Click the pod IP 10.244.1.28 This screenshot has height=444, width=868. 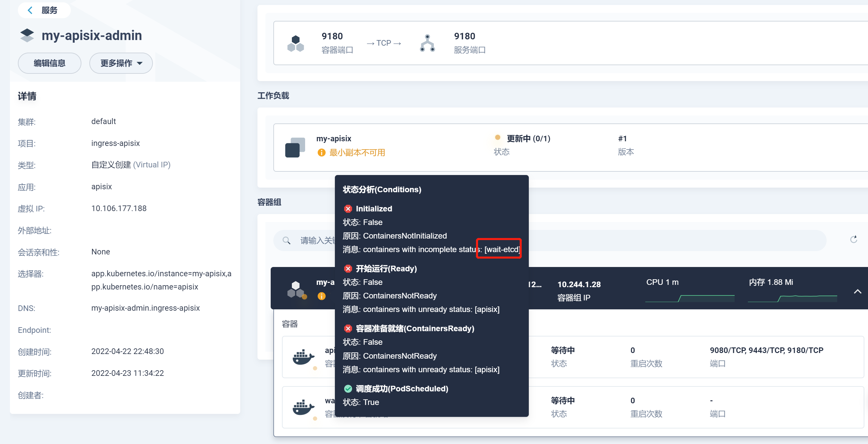click(x=579, y=284)
